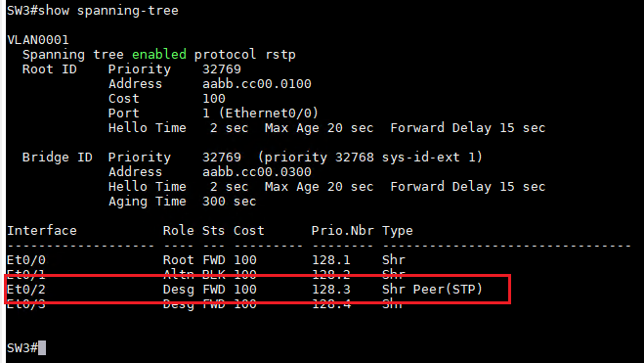Click the 'Ethernet0/0' root port text
Viewport: 644px width, 363px height.
(x=271, y=113)
